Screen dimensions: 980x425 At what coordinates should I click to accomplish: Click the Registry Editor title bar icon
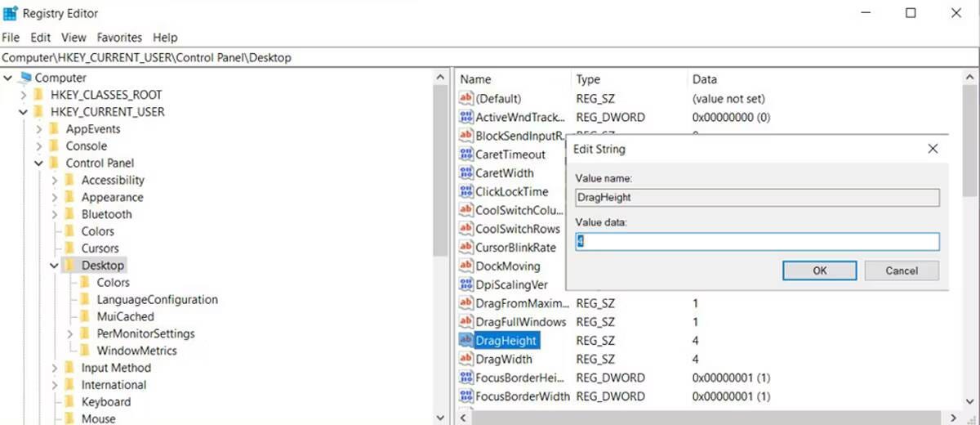point(11,13)
